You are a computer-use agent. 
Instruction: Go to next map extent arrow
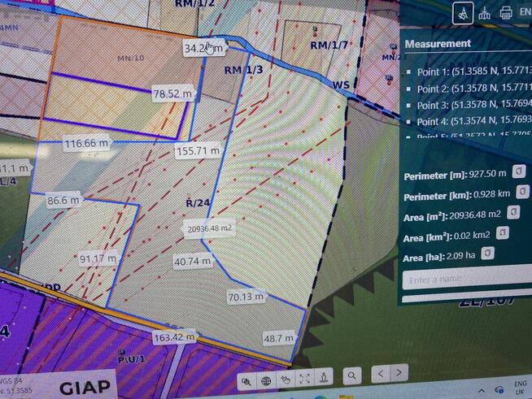pyautogui.click(x=399, y=373)
